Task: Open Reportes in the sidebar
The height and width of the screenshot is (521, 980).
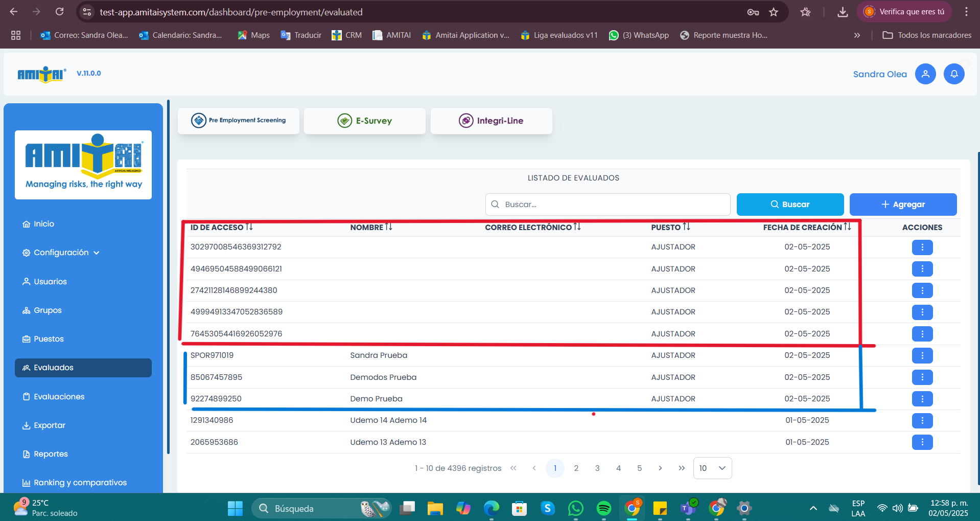Action: 51,454
